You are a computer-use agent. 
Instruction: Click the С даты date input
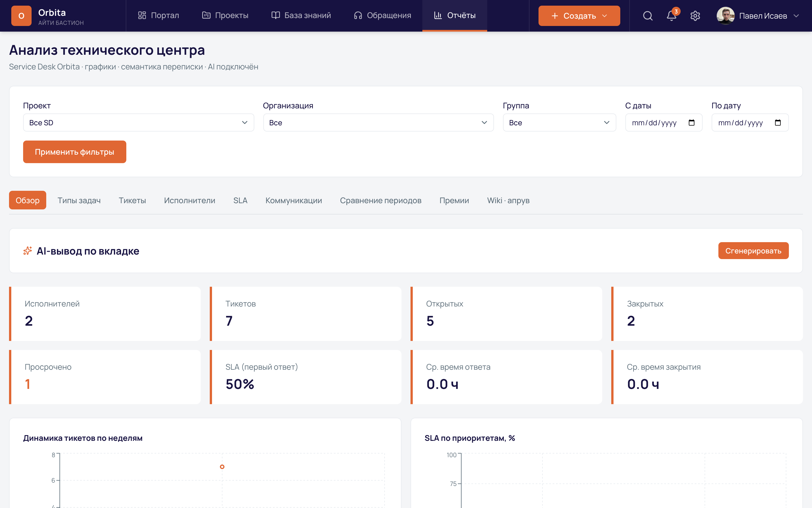tap(664, 123)
